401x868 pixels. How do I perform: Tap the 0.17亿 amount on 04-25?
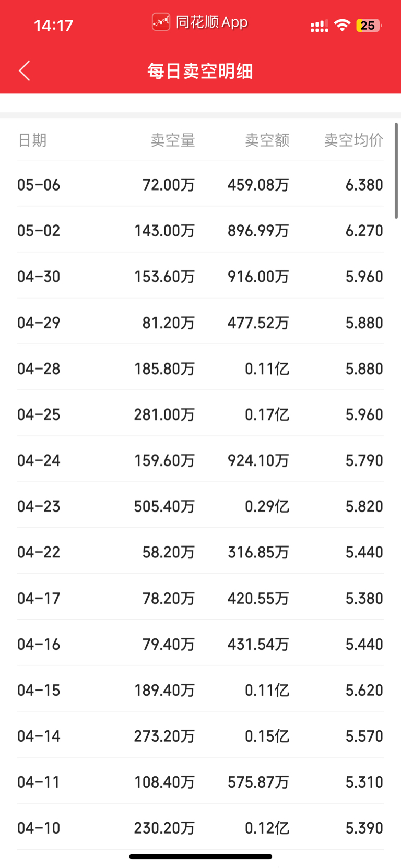267,414
